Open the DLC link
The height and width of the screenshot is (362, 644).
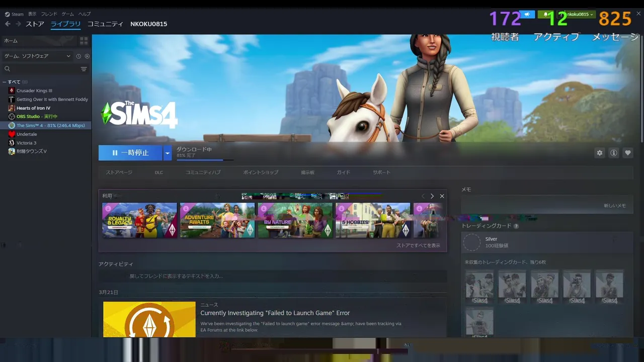coord(159,172)
